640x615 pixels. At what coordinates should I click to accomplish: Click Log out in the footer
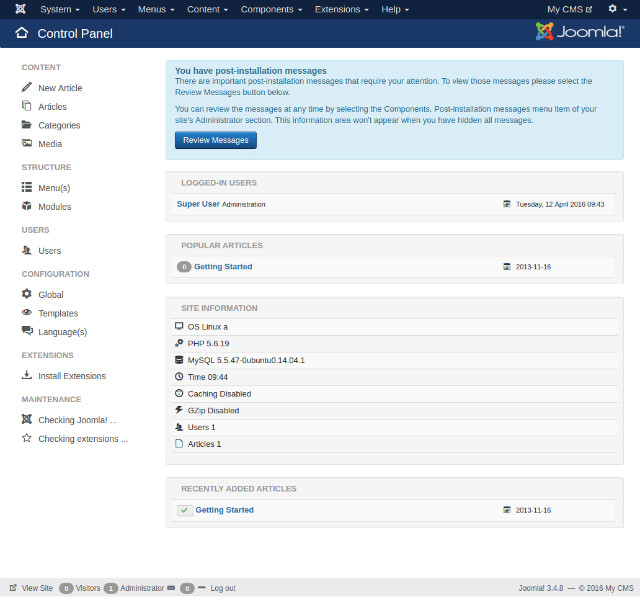click(x=222, y=588)
